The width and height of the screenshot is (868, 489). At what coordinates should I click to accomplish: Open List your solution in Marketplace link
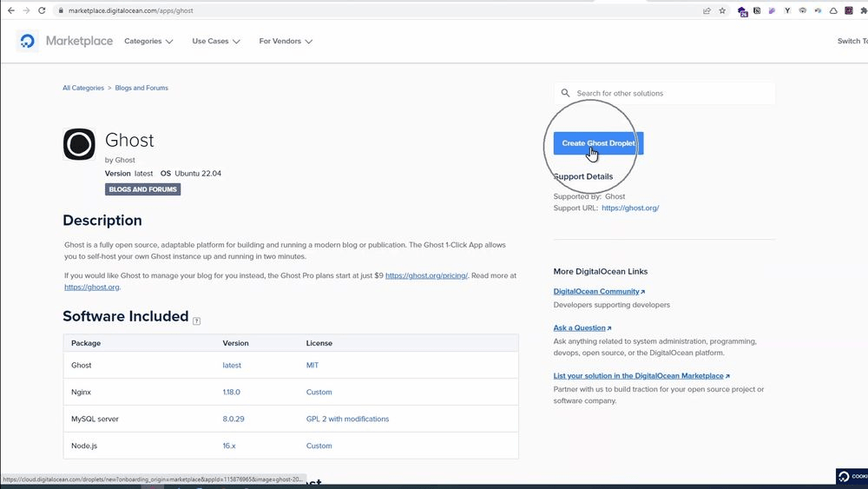click(x=641, y=375)
